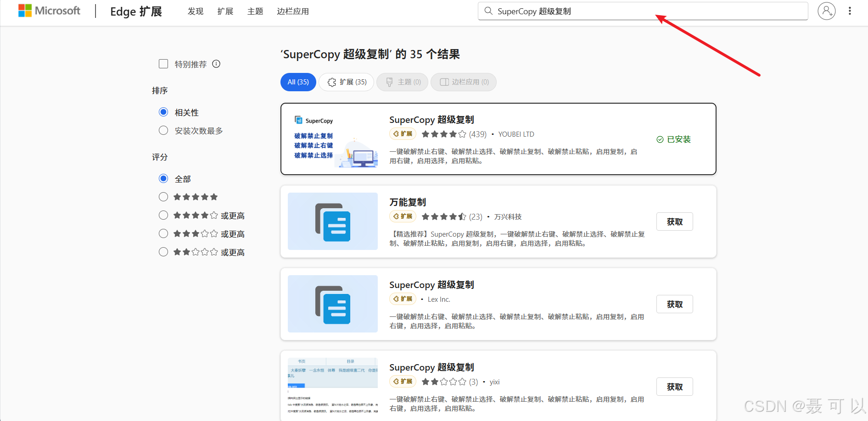
Task: Click the search magnifier icon
Action: point(488,11)
